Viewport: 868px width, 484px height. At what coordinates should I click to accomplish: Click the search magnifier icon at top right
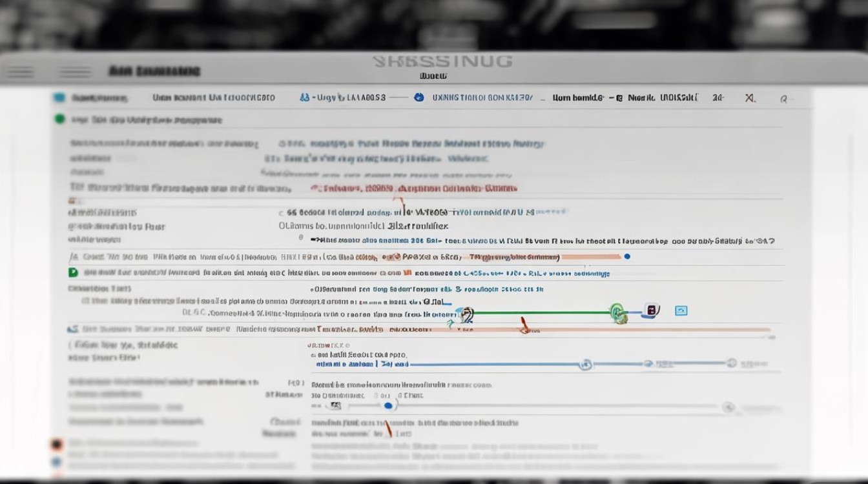(783, 99)
